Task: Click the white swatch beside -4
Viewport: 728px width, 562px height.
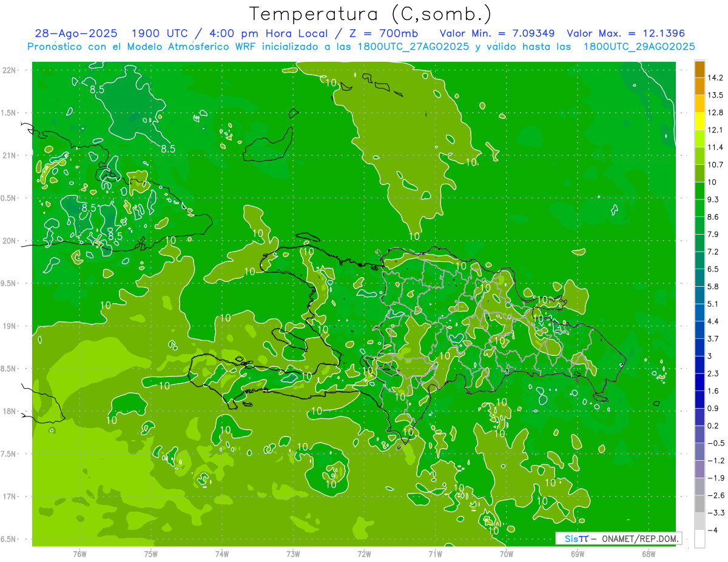Action: point(699,539)
